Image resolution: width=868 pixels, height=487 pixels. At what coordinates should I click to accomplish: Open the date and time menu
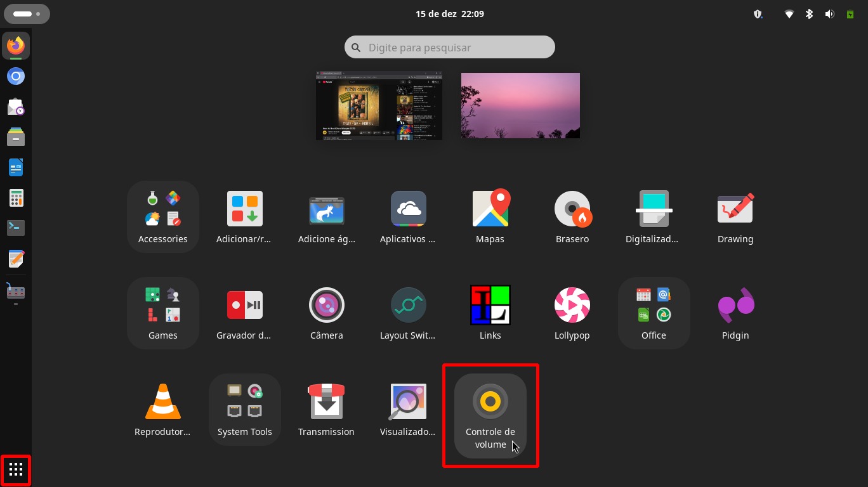tap(450, 13)
